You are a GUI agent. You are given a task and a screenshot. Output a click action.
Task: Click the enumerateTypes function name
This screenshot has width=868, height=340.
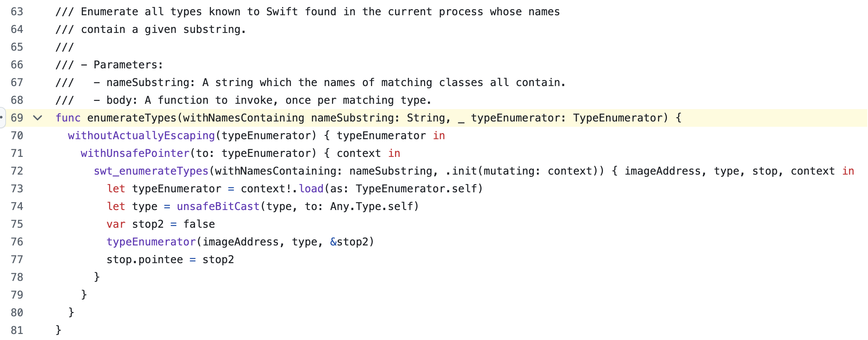(x=132, y=118)
